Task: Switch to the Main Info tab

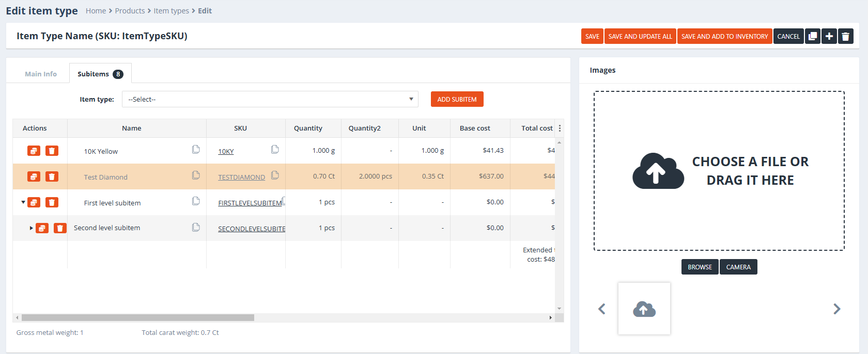Action: coord(41,74)
